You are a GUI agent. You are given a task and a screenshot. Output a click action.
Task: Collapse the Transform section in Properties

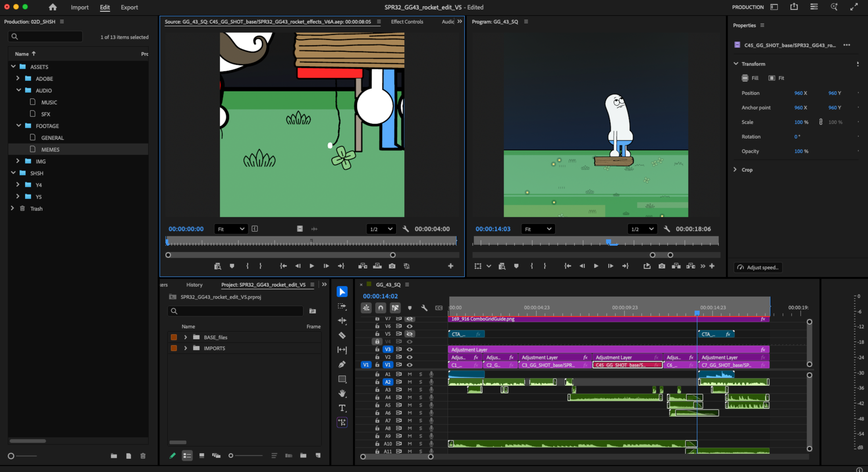(736, 64)
